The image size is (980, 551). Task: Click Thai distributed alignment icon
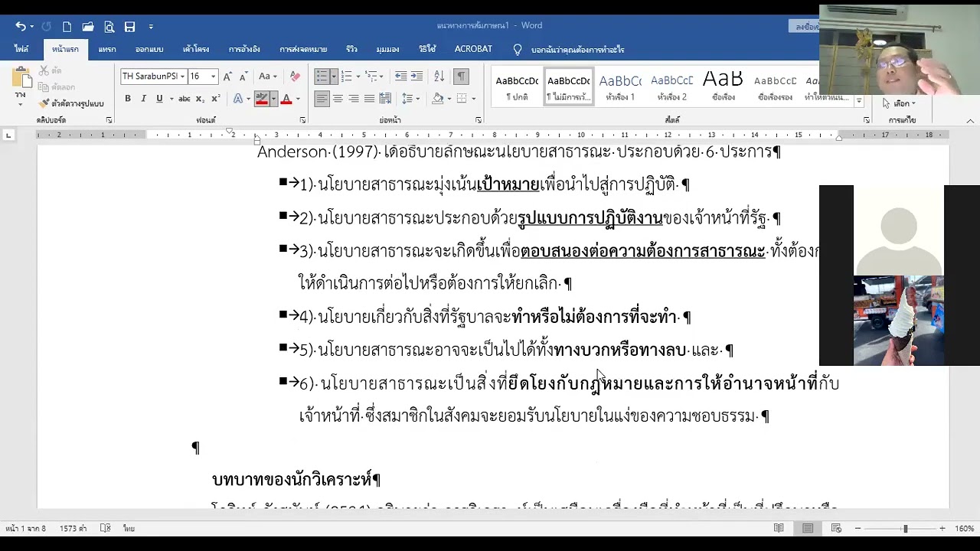pos(386,99)
